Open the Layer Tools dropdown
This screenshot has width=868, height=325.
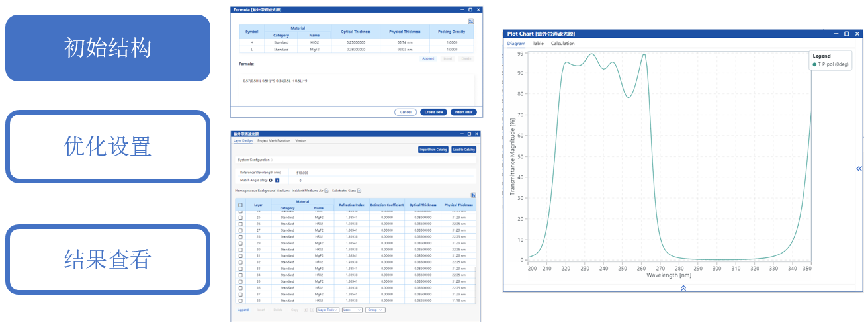tap(327, 310)
